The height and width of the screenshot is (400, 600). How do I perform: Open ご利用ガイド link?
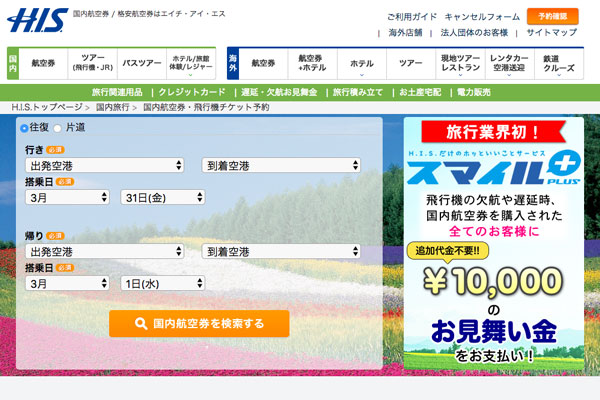(412, 17)
